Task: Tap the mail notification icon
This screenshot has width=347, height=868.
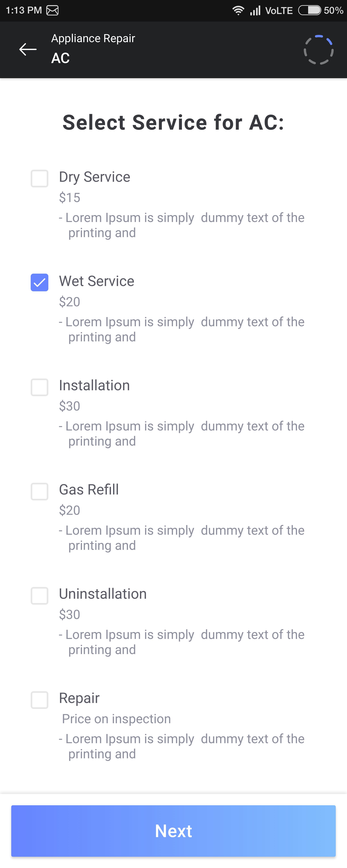Action: pos(53,10)
